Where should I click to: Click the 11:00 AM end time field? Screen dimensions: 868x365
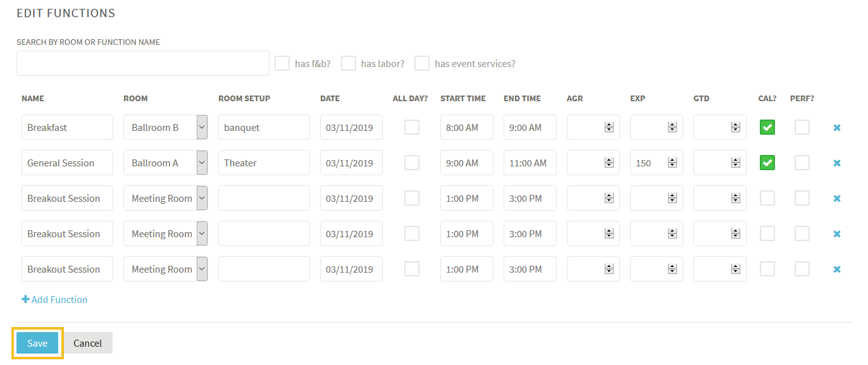tap(530, 163)
